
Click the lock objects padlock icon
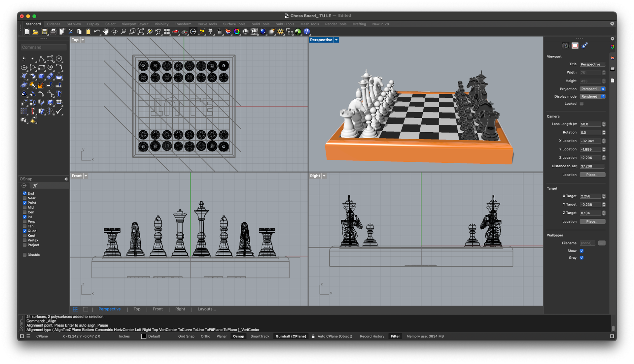click(219, 32)
